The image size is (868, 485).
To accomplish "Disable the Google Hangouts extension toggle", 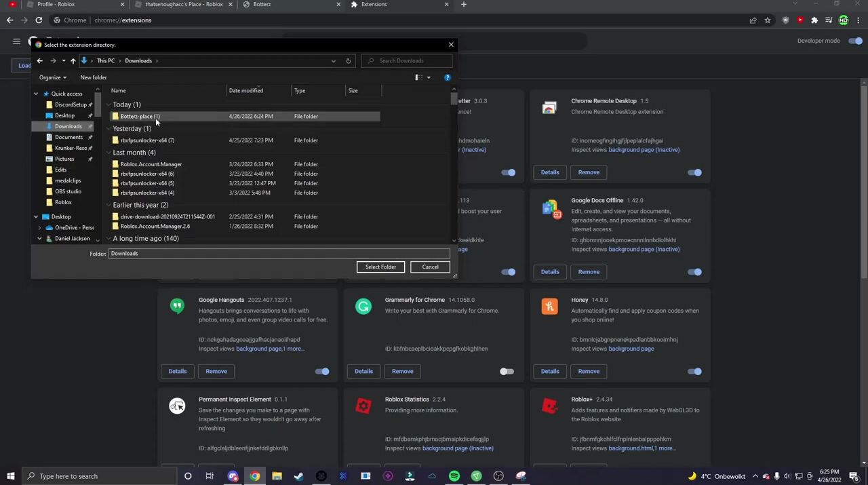I will tap(322, 372).
